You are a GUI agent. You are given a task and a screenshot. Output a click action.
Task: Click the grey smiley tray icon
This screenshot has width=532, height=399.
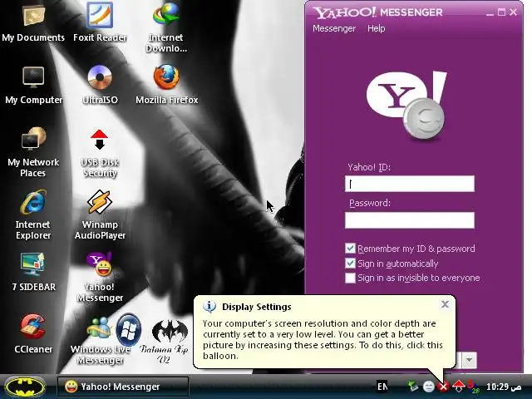429,386
